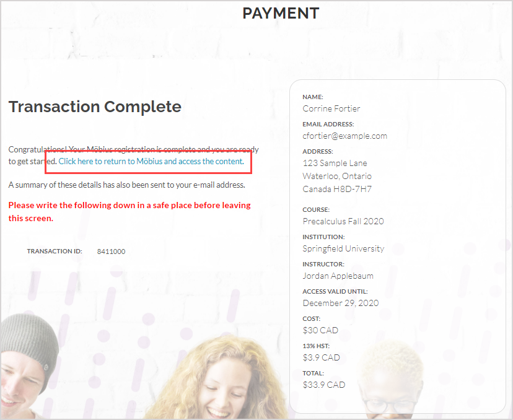The width and height of the screenshot is (513, 420).
Task: Click the institution Springfield University
Action: 343,248
